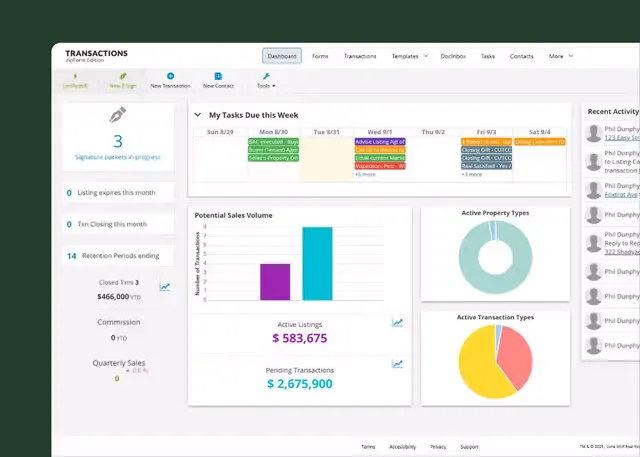Open the green BAC executed task on Monday
This screenshot has width=640, height=457.
pyautogui.click(x=273, y=142)
